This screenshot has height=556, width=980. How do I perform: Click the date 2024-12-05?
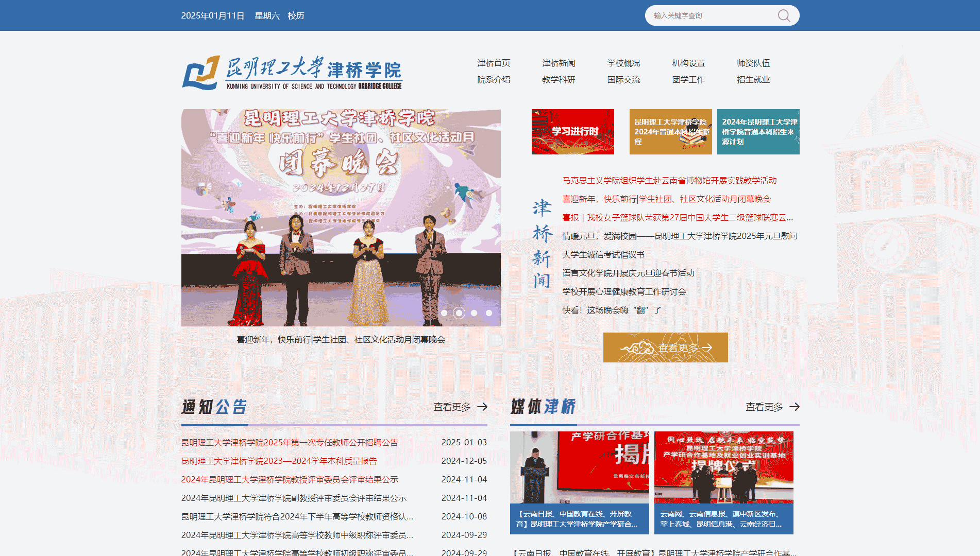point(464,461)
